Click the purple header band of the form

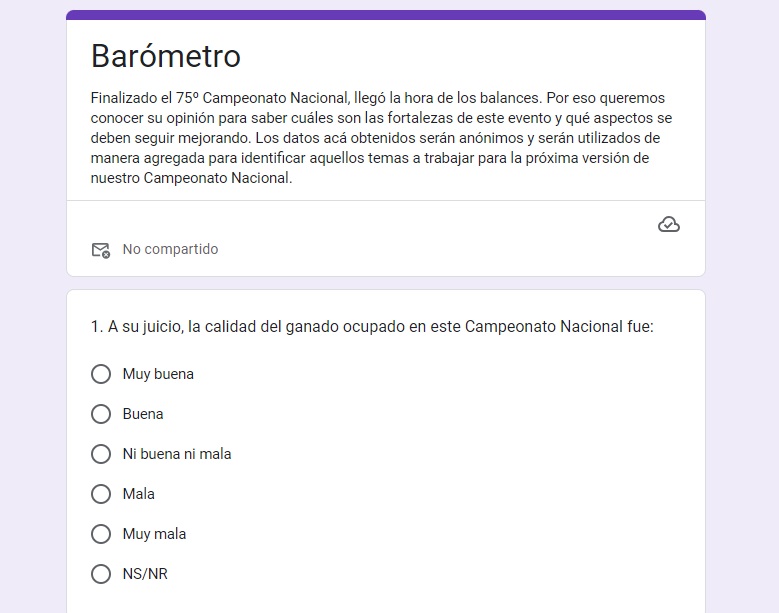pos(386,15)
